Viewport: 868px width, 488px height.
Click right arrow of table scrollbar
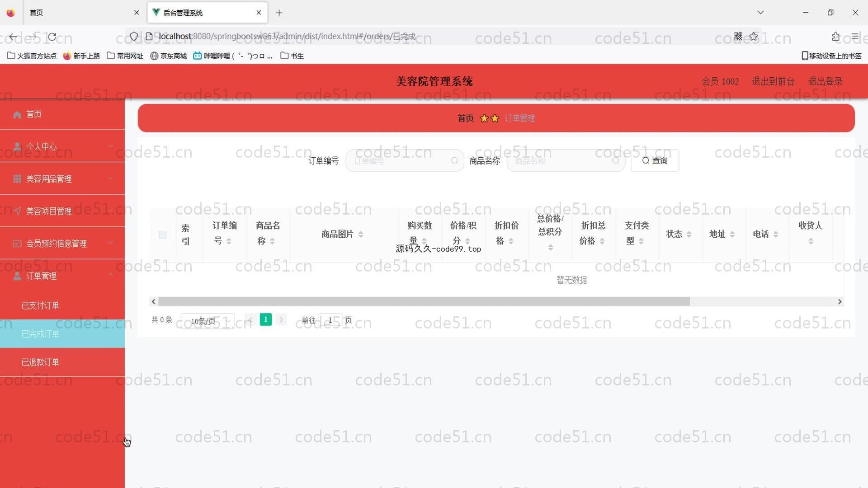(840, 301)
